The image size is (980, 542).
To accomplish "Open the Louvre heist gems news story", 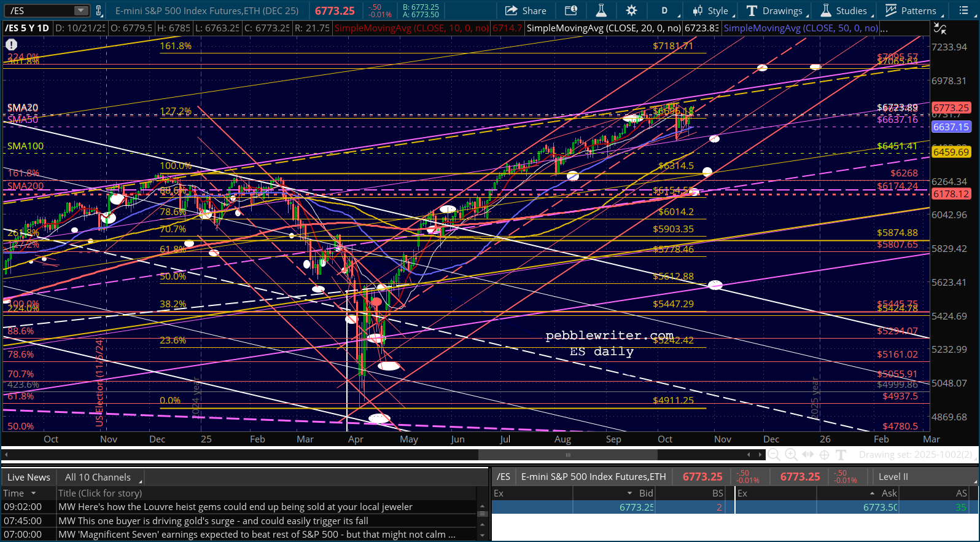I will [x=235, y=507].
